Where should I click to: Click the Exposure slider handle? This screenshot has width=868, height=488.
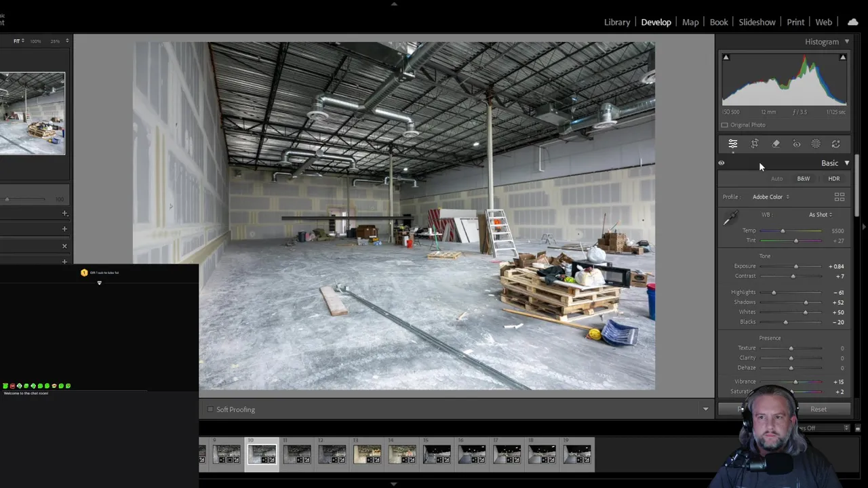click(796, 266)
